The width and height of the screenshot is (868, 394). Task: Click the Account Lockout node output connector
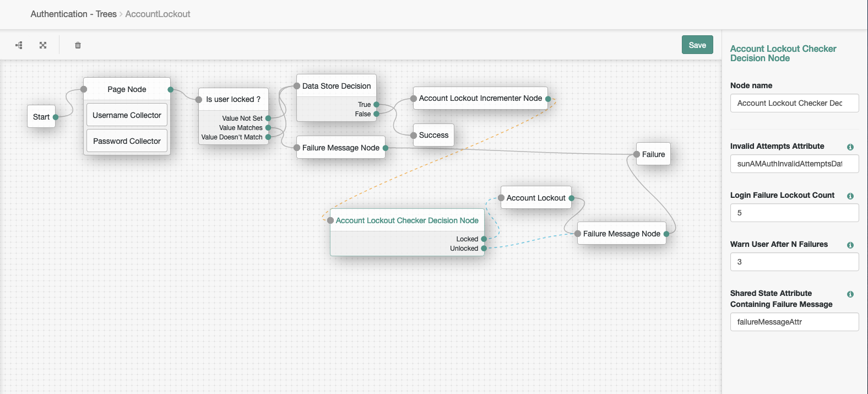pos(571,198)
